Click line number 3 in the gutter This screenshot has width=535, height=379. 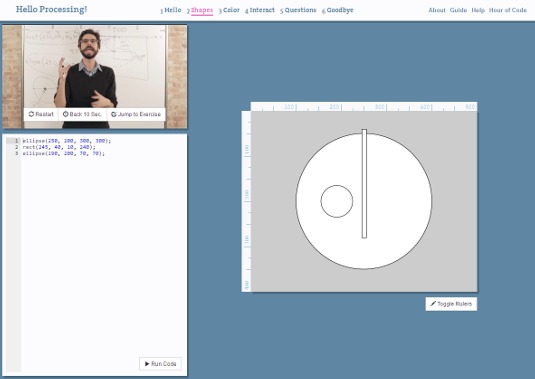click(16, 154)
